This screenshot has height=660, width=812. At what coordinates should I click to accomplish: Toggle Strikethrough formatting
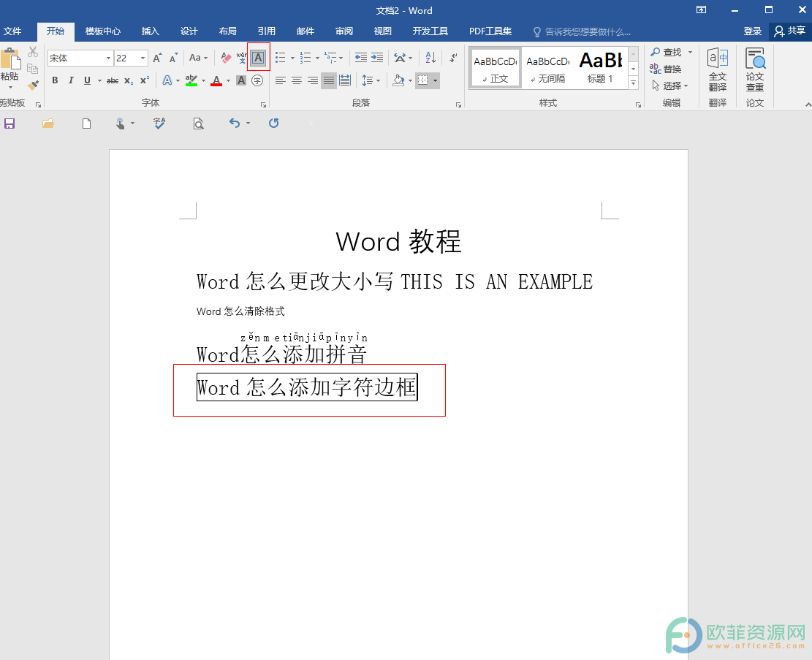click(x=113, y=80)
